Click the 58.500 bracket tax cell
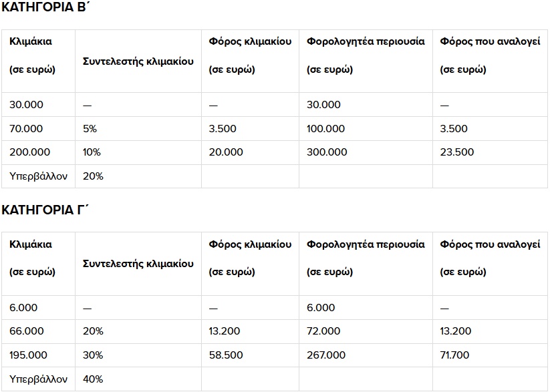 (x=226, y=355)
